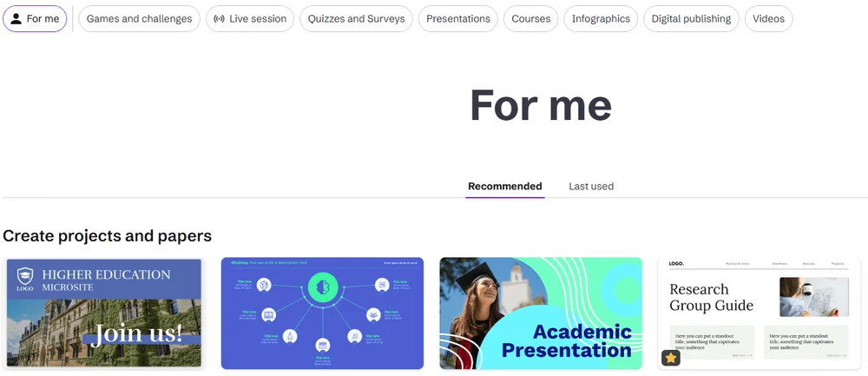868x376 pixels.
Task: Select the For me category pill
Action: coord(36,18)
